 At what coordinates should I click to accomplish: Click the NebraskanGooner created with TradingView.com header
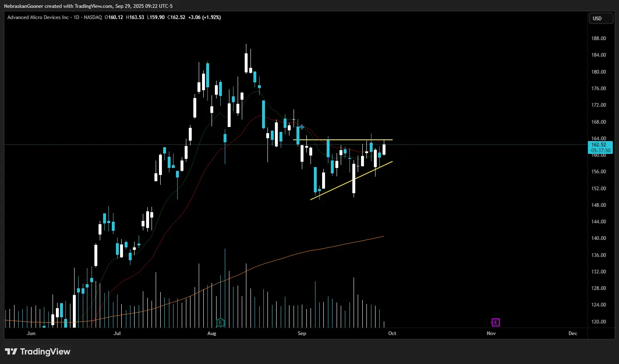click(x=88, y=6)
